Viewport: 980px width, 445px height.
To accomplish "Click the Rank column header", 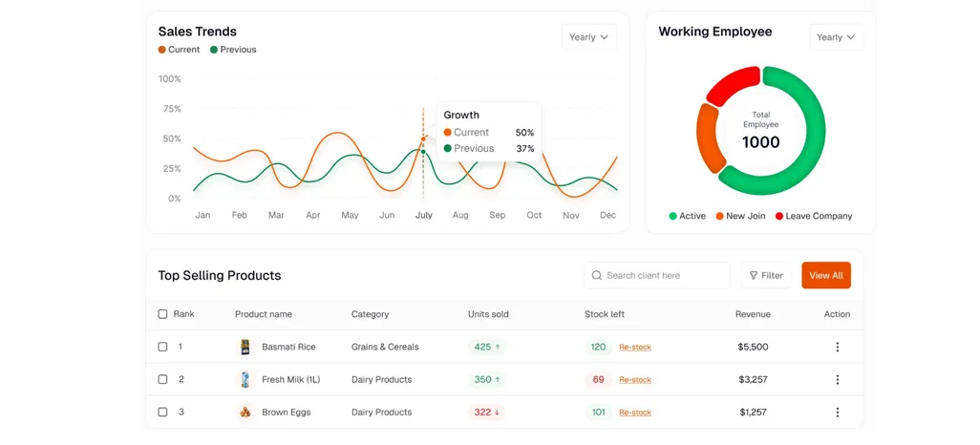I will (x=183, y=314).
